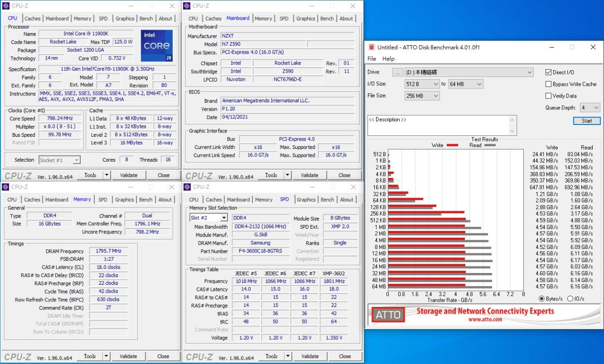Open the I/O Size end dropdown showing 64 MB

(465, 84)
